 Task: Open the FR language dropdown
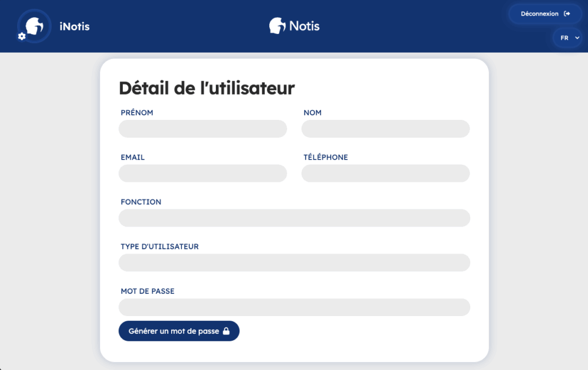[566, 38]
